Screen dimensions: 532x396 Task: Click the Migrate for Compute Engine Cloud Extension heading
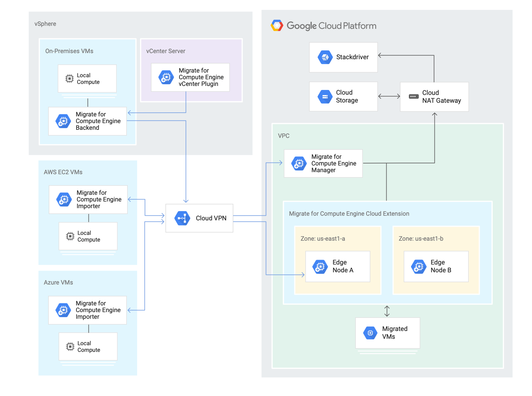[x=349, y=214]
